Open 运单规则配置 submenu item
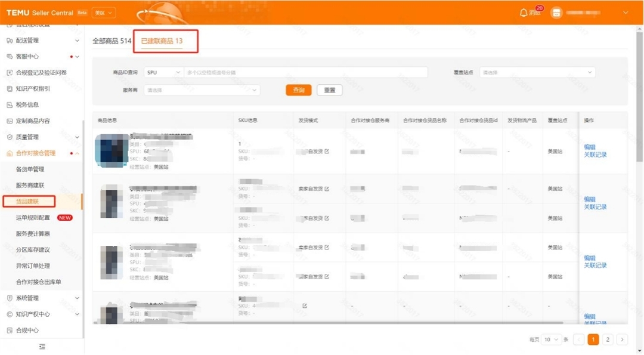644x355 pixels. click(x=33, y=217)
